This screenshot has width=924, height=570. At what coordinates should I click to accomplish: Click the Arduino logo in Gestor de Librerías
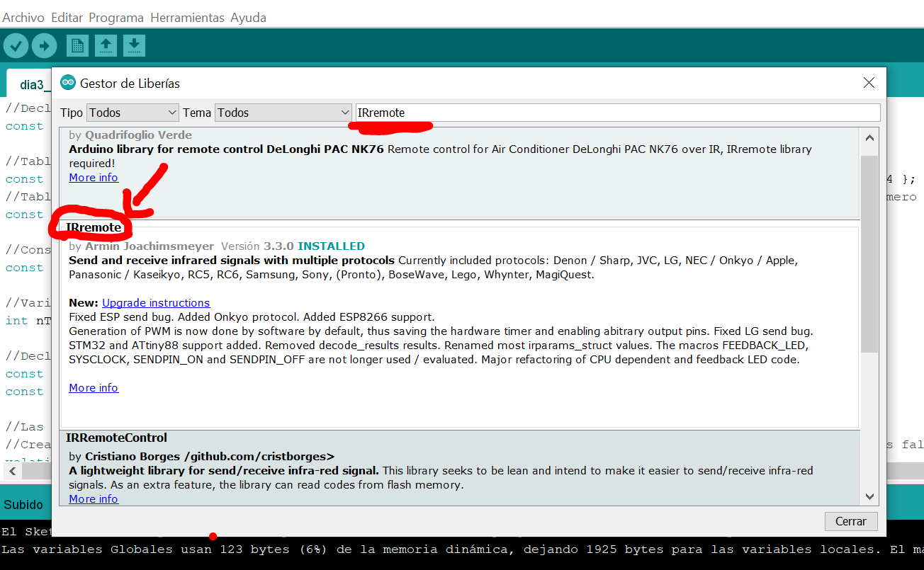click(x=68, y=83)
